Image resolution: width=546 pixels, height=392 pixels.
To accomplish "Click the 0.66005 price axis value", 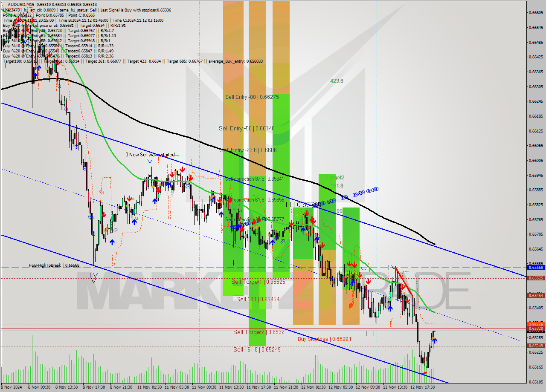I will click(536, 161).
